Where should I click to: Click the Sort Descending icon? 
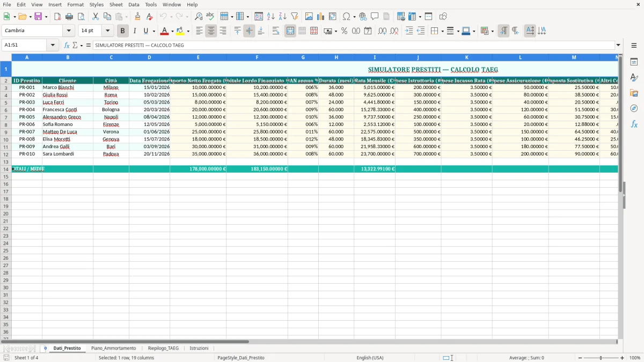pyautogui.click(x=283, y=17)
